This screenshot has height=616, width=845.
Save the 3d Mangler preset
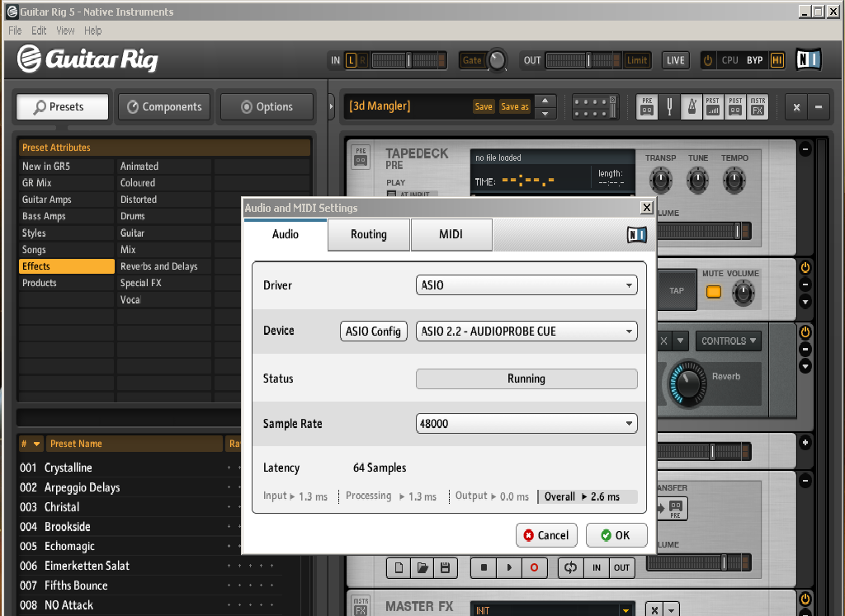pyautogui.click(x=484, y=106)
